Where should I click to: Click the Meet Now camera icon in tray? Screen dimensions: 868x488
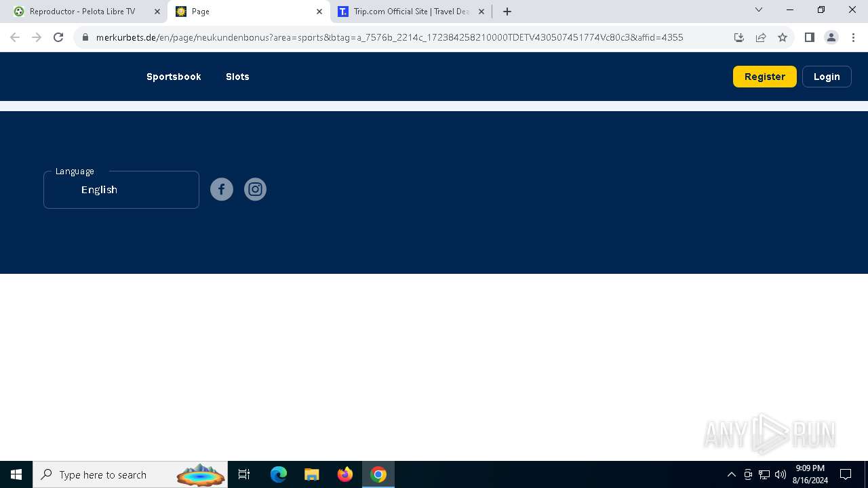tap(748, 474)
